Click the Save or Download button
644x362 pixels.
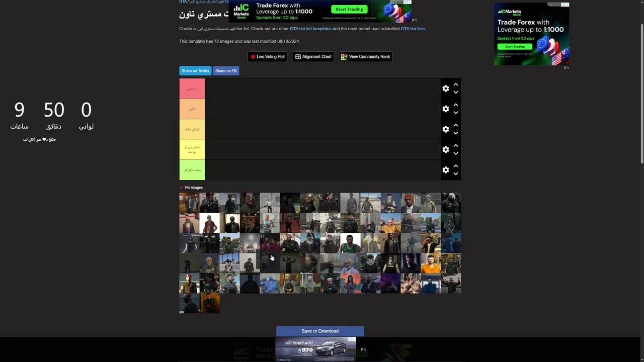(320, 331)
